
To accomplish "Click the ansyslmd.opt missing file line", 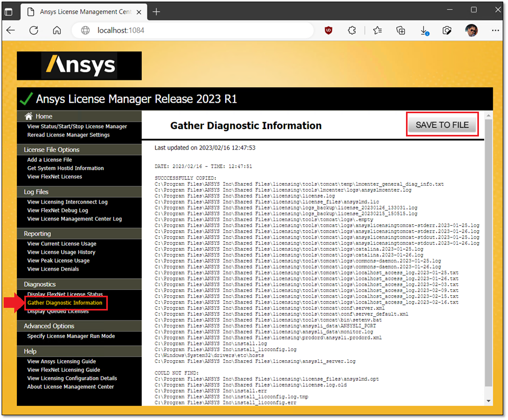I will (266, 379).
